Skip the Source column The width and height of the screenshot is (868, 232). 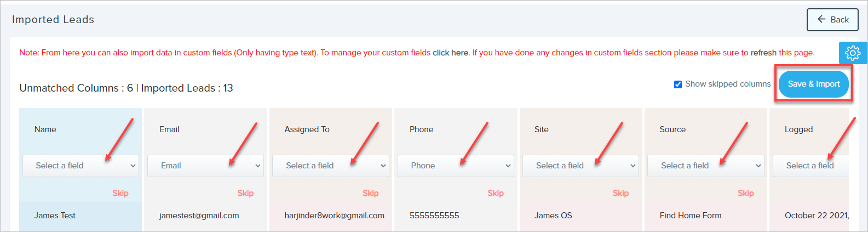coord(745,193)
